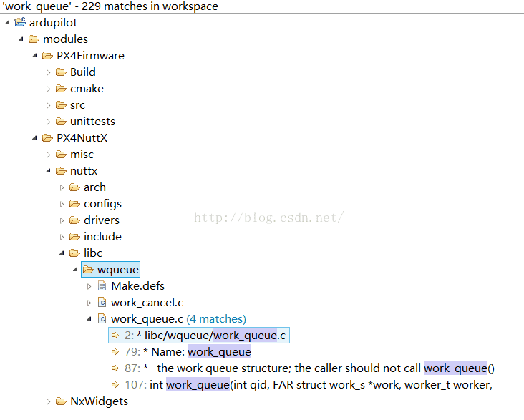
Task: Select the work_queue.c (4 matches) entry
Action: 178,319
